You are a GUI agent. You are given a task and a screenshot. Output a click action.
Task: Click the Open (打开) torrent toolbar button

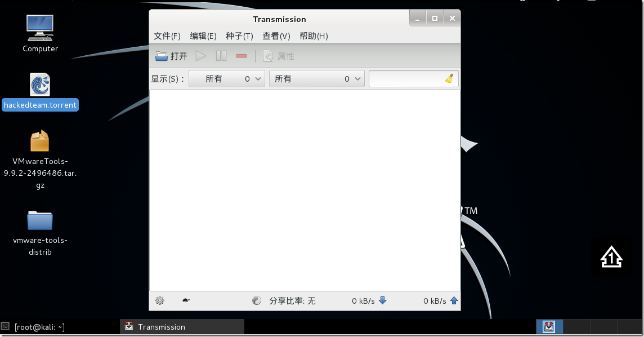(171, 56)
